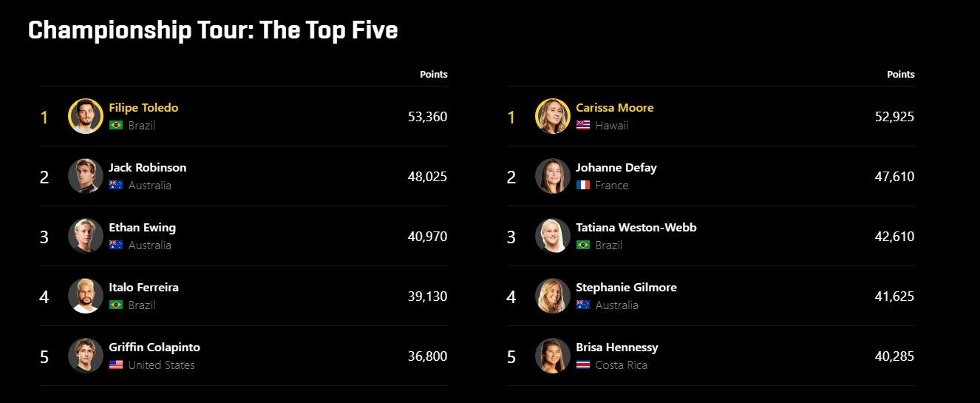Click Brisa Hennessy's avatar photo
The width and height of the screenshot is (980, 403).
[553, 356]
